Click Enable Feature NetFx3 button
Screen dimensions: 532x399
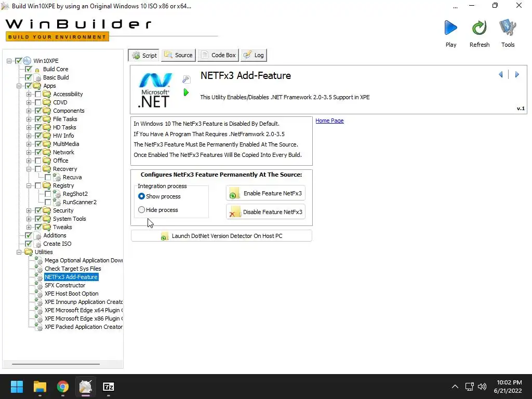tap(265, 193)
